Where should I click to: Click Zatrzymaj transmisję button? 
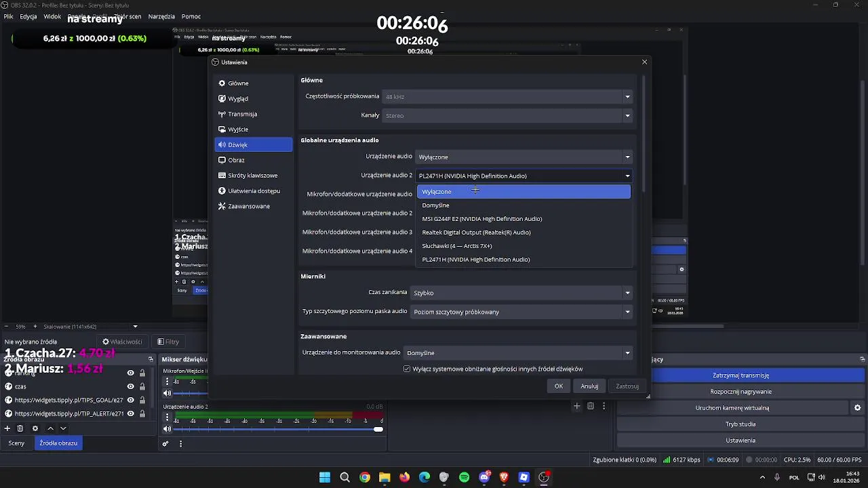[741, 375]
